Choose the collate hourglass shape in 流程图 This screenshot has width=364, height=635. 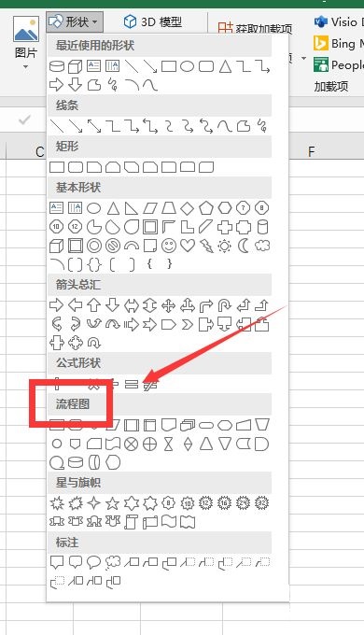tap(168, 444)
